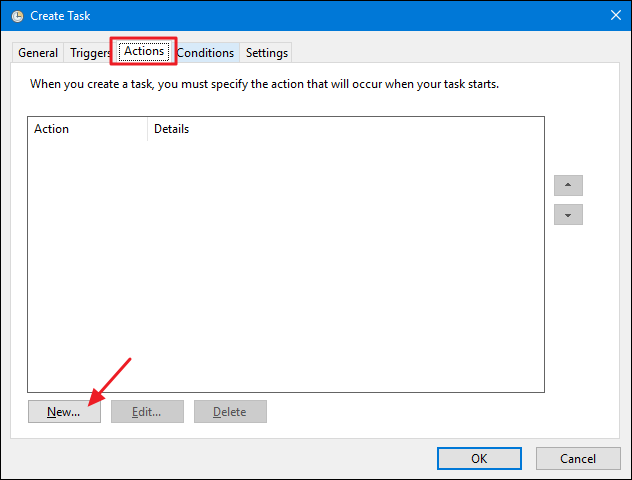632x480 pixels.
Task: Move the selected action down with the down arrow
Action: pos(568,215)
